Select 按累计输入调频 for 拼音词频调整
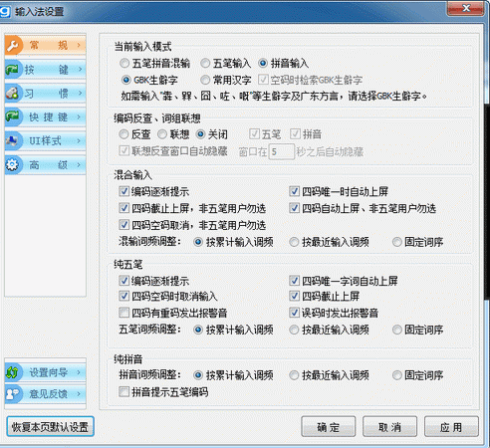 (233, 375)
